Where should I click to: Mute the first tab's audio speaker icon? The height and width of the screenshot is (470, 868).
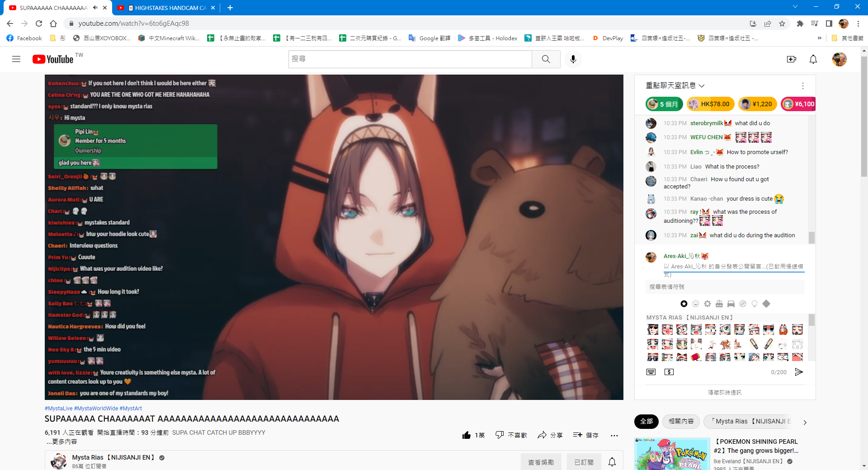[x=95, y=8]
